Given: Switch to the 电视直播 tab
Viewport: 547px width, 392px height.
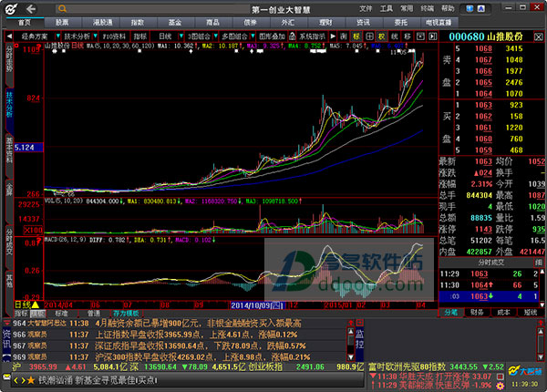Looking at the screenshot, I should pyautogui.click(x=439, y=23).
